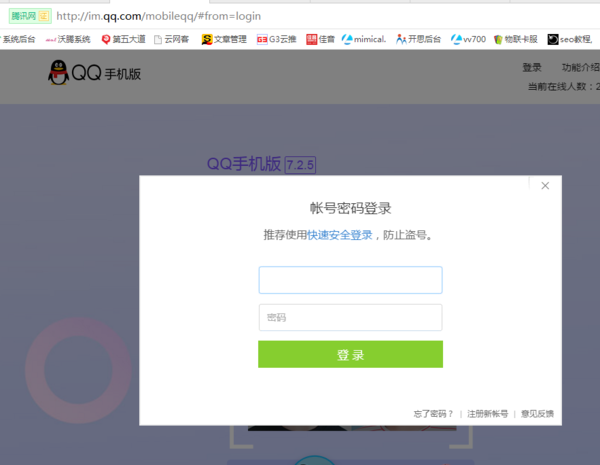The width and height of the screenshot is (600, 465).
Task: Open the 第五大道 bookmark
Action: coord(123,39)
